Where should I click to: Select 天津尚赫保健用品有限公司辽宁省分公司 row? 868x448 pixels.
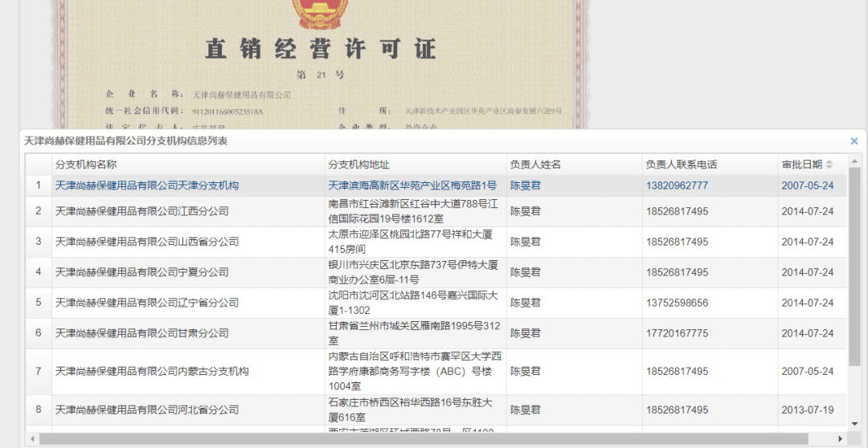click(436, 303)
